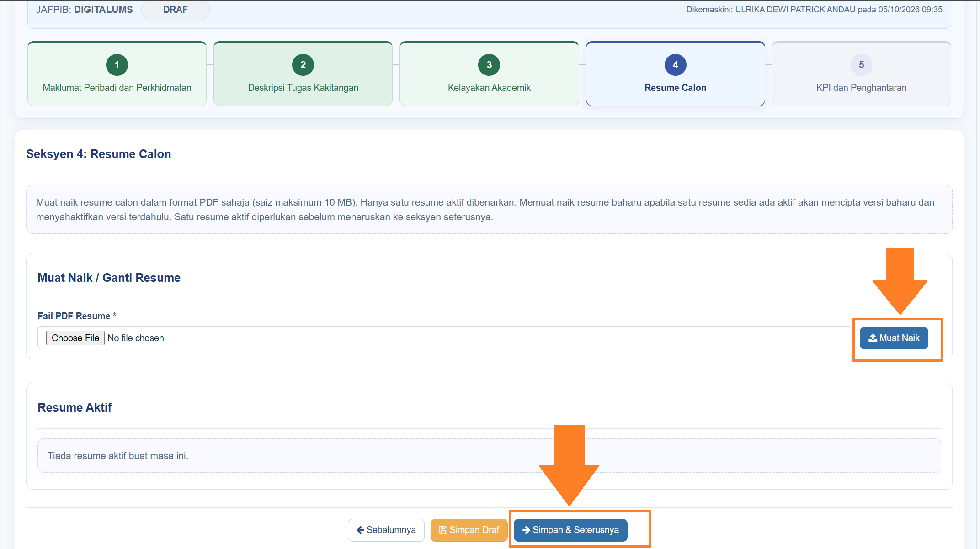Go to step 2 Deskripsi Tugas Kakitangan

coord(303,74)
